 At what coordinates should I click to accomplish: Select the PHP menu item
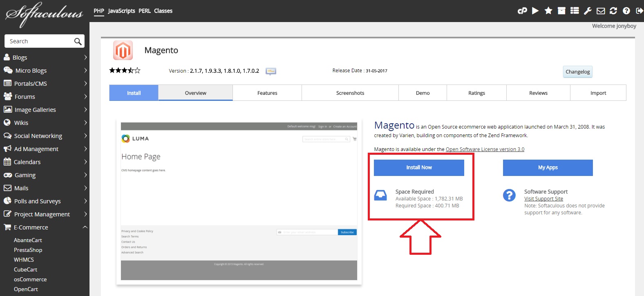[99, 11]
